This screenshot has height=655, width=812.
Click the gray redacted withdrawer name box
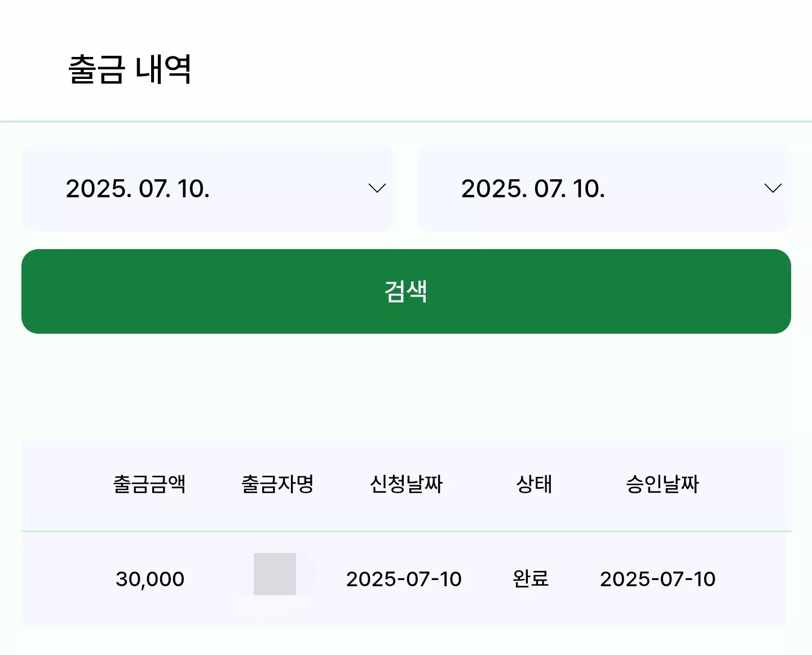pos(275,574)
